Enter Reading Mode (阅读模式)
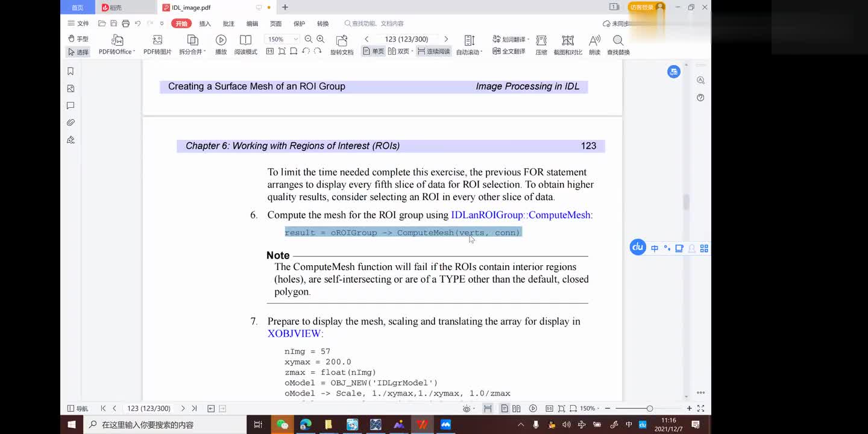 (245, 45)
